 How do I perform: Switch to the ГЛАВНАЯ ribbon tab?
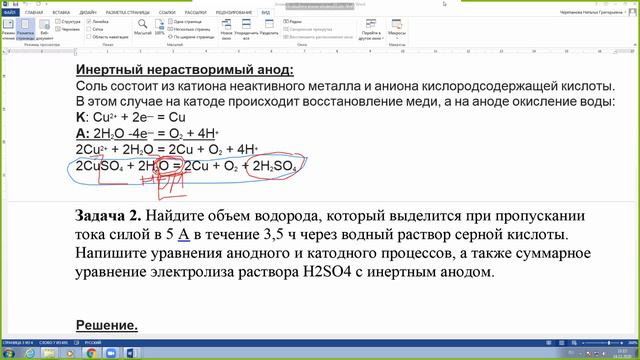34,13
